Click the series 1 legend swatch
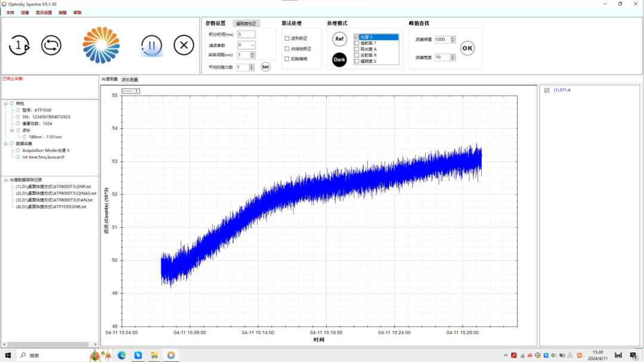 [131, 91]
